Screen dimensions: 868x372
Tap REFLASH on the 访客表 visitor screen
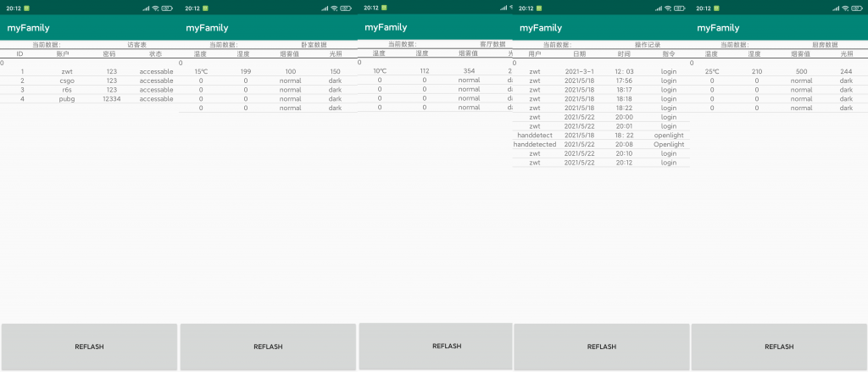(89, 347)
